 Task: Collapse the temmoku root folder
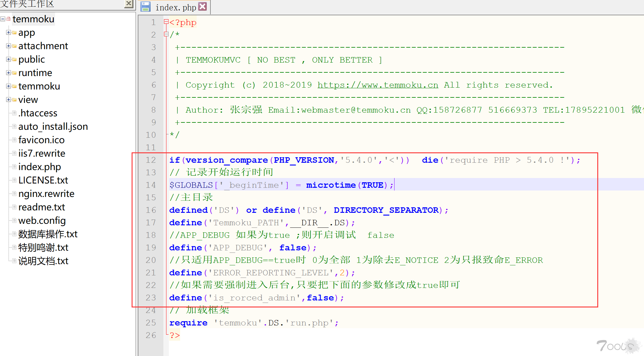3,19
